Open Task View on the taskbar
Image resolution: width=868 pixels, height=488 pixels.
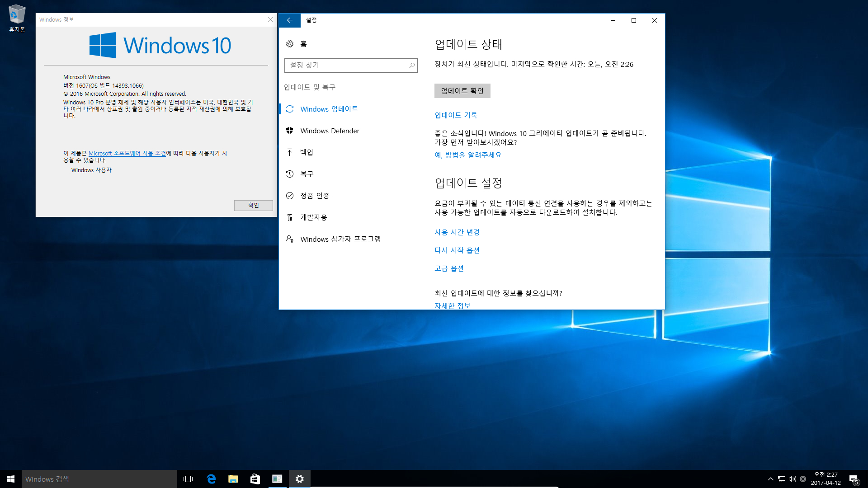pos(188,479)
